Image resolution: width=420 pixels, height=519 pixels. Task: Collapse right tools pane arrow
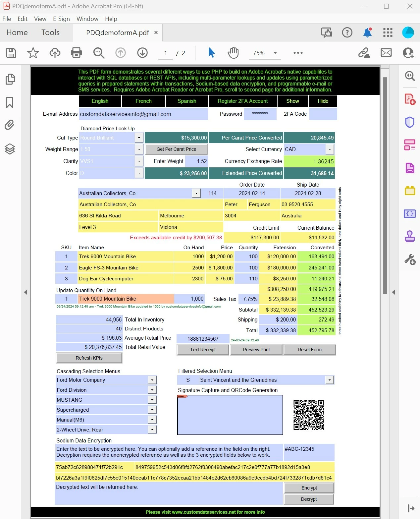(x=394, y=292)
